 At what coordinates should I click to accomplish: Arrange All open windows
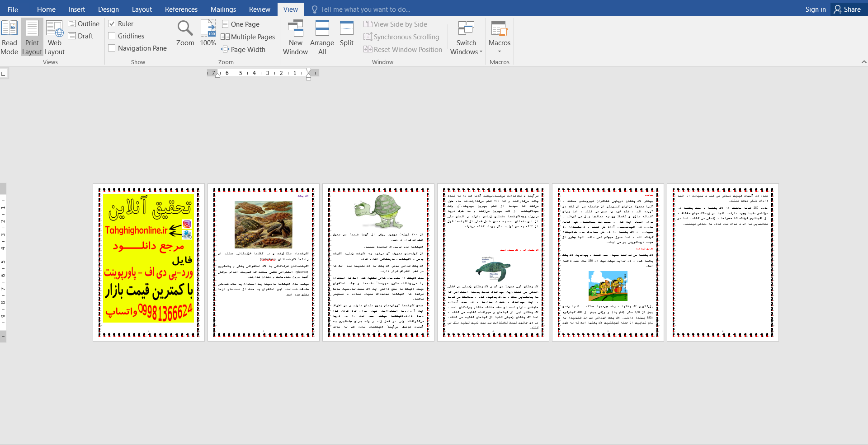click(322, 37)
